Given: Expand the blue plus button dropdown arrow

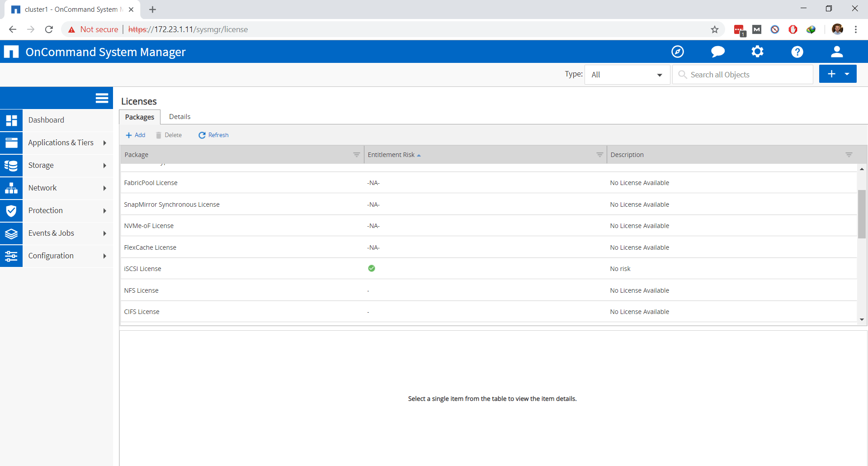Looking at the screenshot, I should (847, 74).
